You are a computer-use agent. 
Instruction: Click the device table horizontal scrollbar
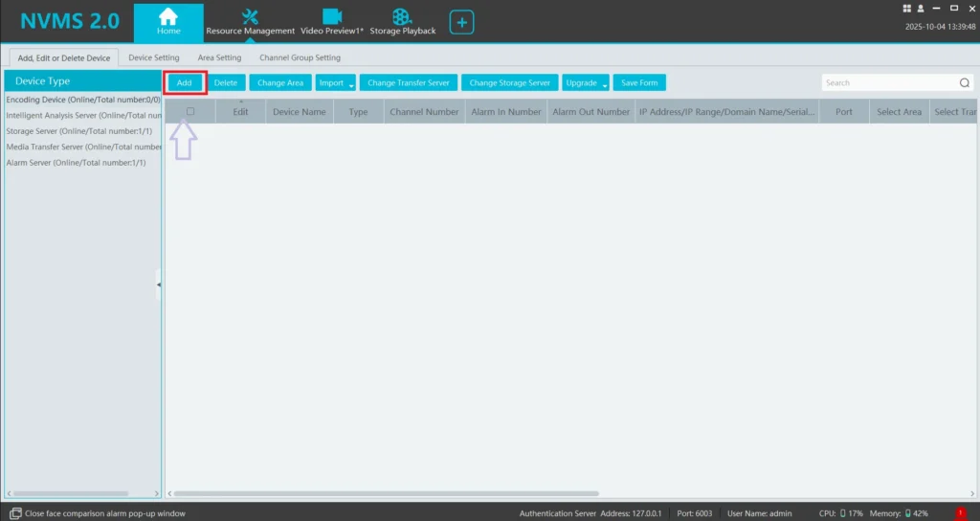479,494
